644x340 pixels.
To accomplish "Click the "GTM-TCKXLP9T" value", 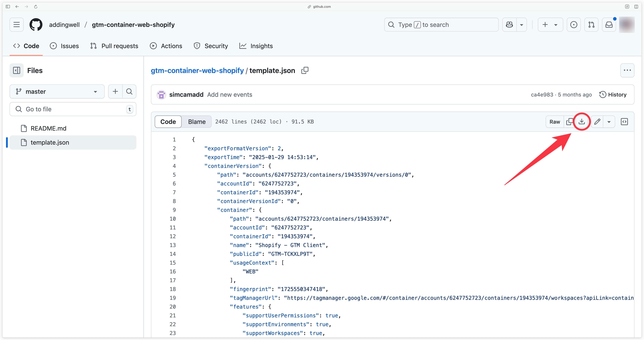I will click(290, 254).
